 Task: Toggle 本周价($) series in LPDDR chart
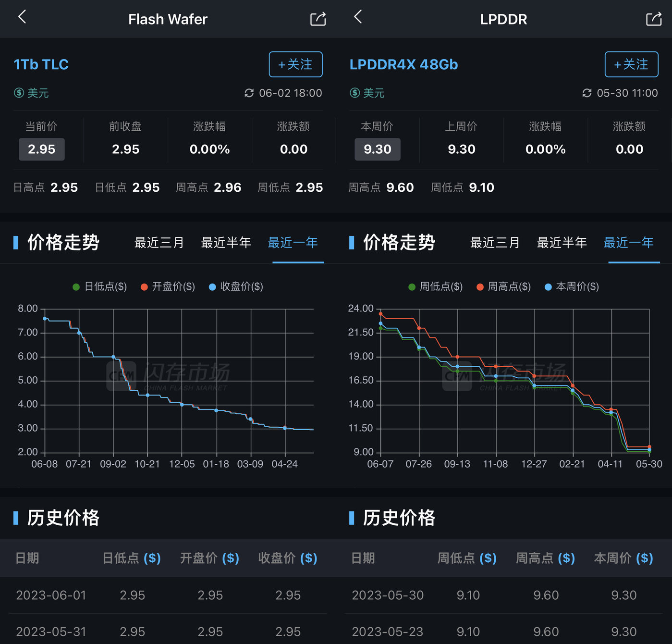tap(572, 287)
